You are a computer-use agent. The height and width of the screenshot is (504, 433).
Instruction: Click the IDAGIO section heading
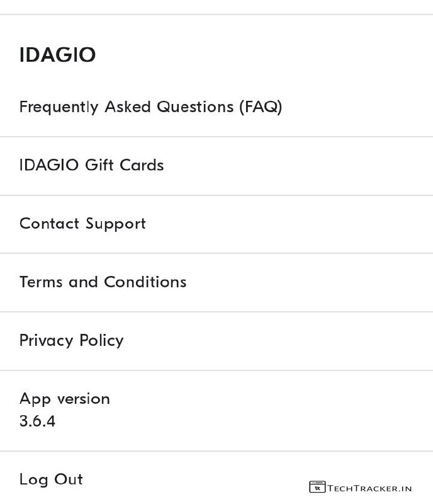[57, 55]
